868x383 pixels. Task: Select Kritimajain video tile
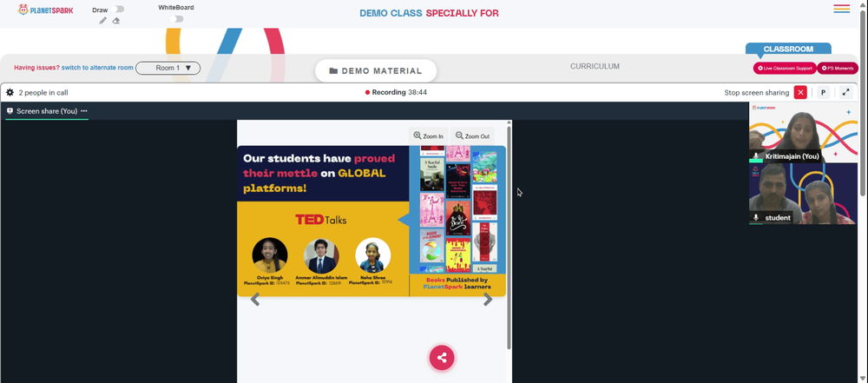803,133
